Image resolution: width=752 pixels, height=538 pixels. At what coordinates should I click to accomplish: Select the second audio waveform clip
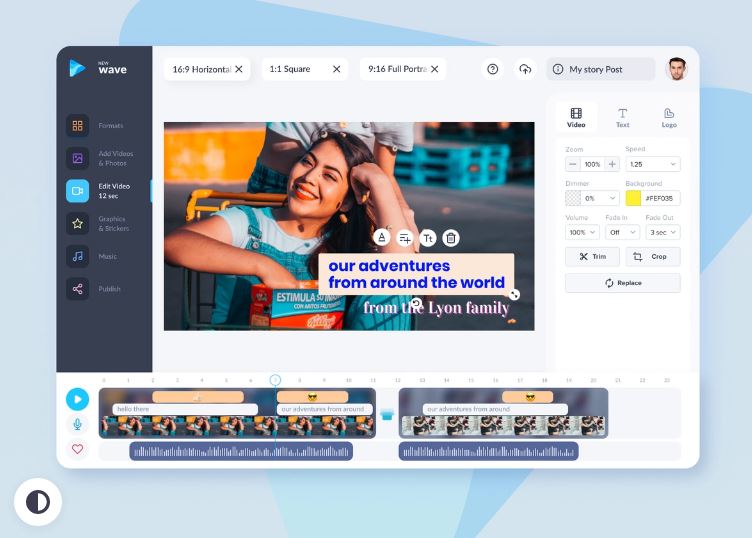(x=488, y=451)
